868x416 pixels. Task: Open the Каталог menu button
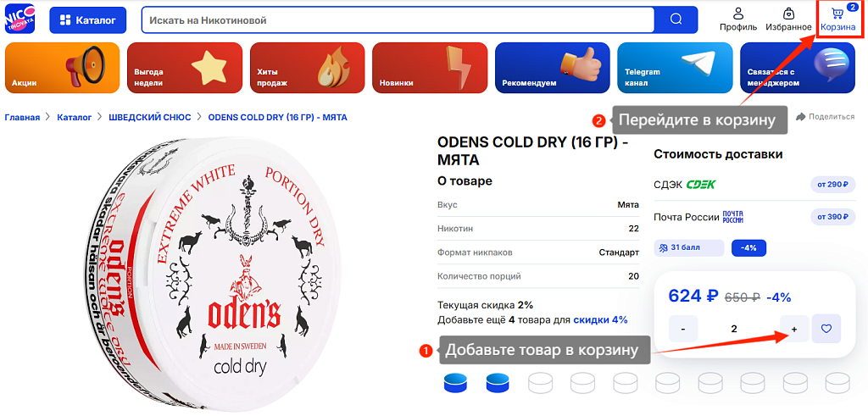pyautogui.click(x=88, y=20)
